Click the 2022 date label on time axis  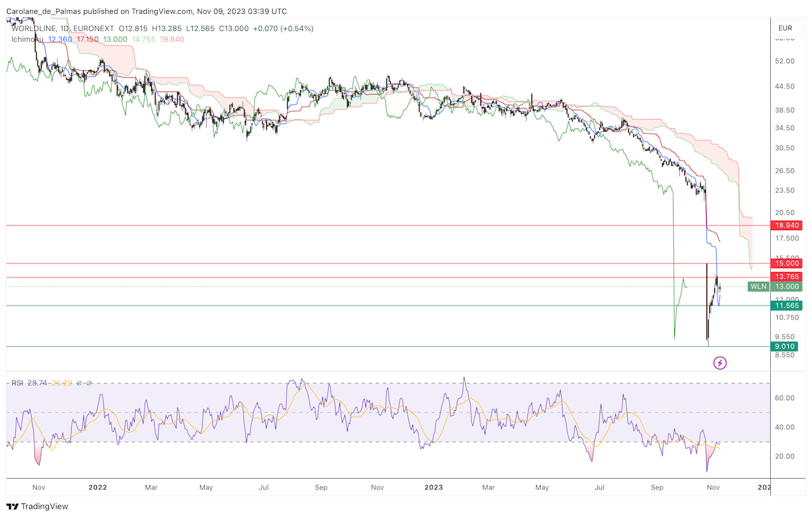(x=97, y=488)
